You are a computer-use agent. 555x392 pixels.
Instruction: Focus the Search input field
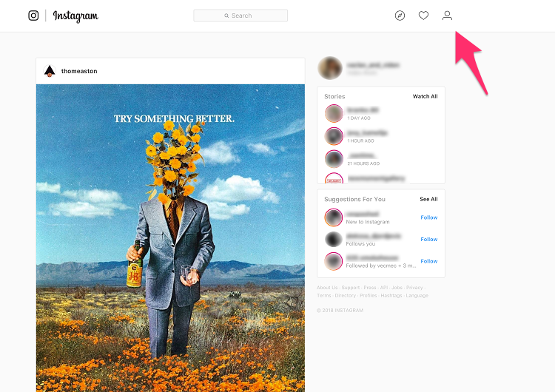(240, 16)
